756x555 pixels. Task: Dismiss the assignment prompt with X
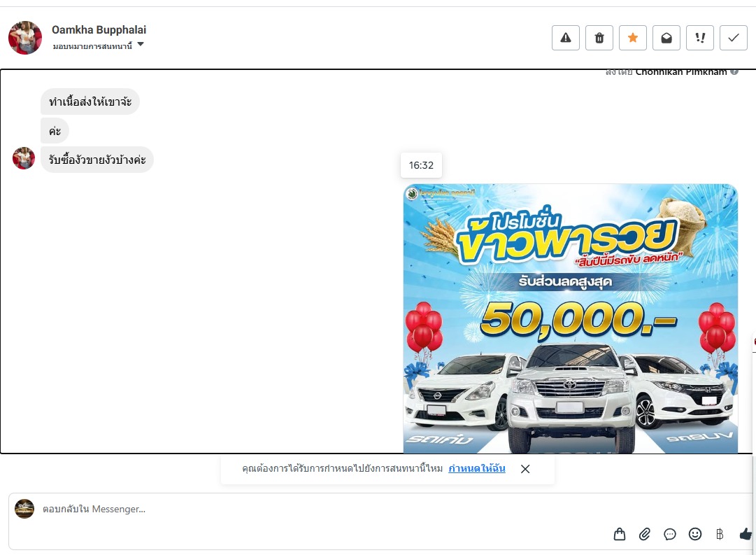525,469
